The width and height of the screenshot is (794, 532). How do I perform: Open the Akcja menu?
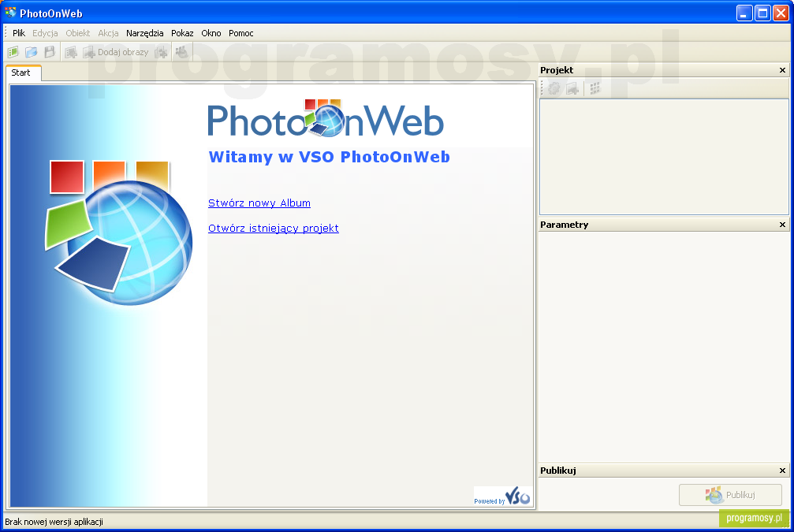coord(108,33)
